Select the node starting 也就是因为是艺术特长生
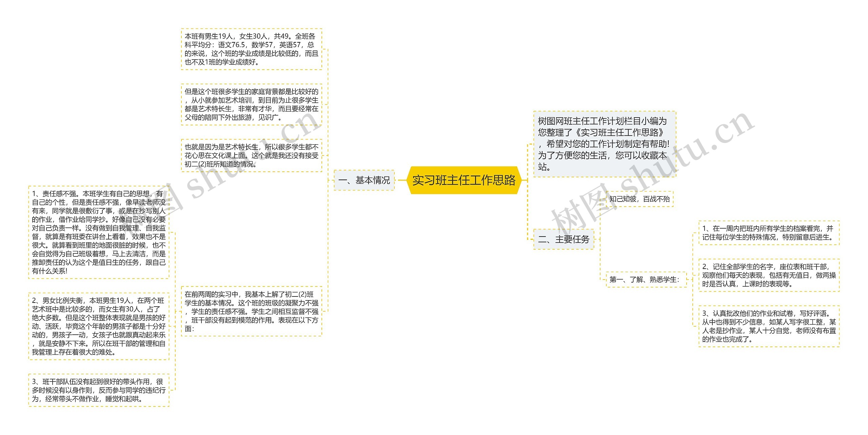 point(252,156)
